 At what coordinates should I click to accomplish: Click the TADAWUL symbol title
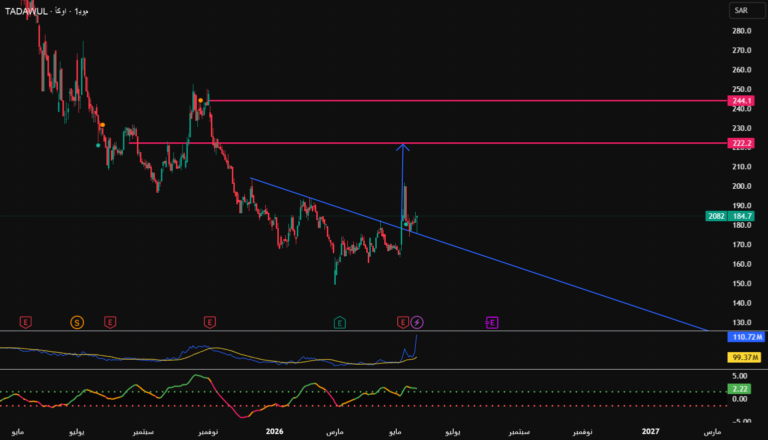pos(26,11)
